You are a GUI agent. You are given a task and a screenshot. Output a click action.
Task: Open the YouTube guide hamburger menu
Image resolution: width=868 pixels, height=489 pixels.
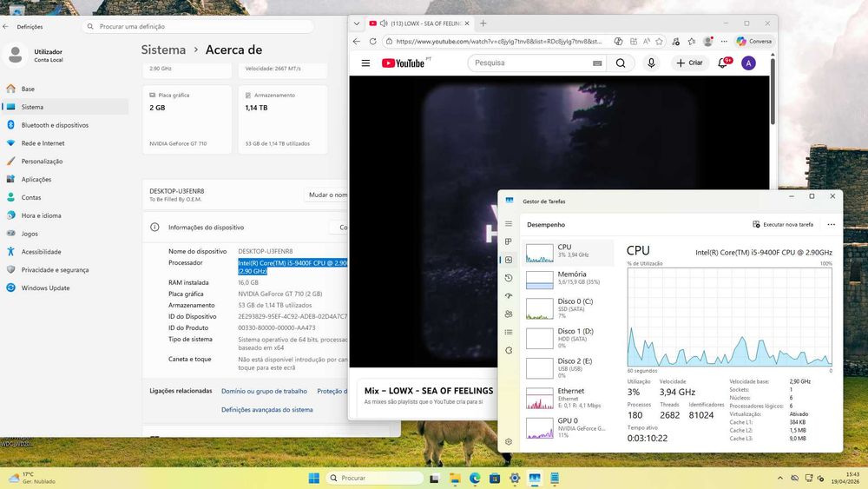[x=365, y=63]
